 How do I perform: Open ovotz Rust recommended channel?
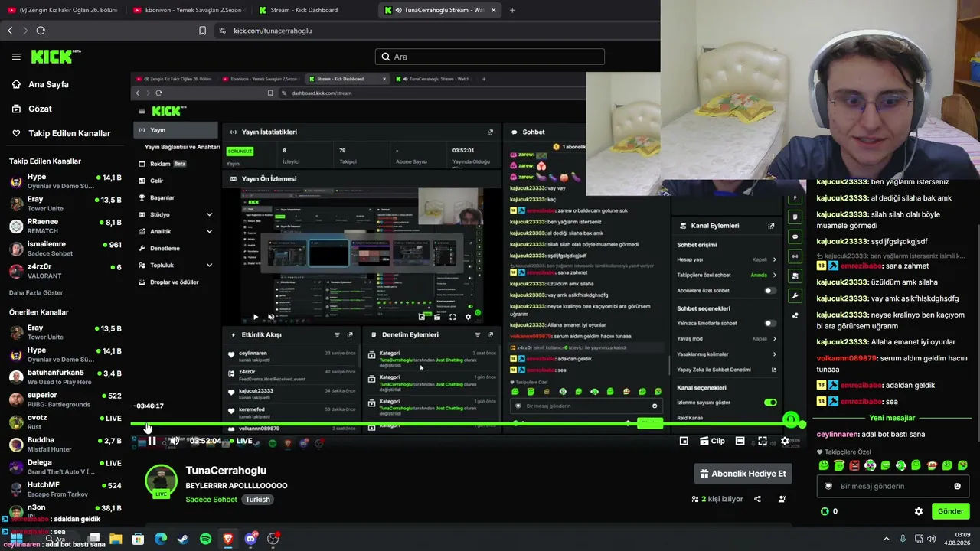pos(65,422)
